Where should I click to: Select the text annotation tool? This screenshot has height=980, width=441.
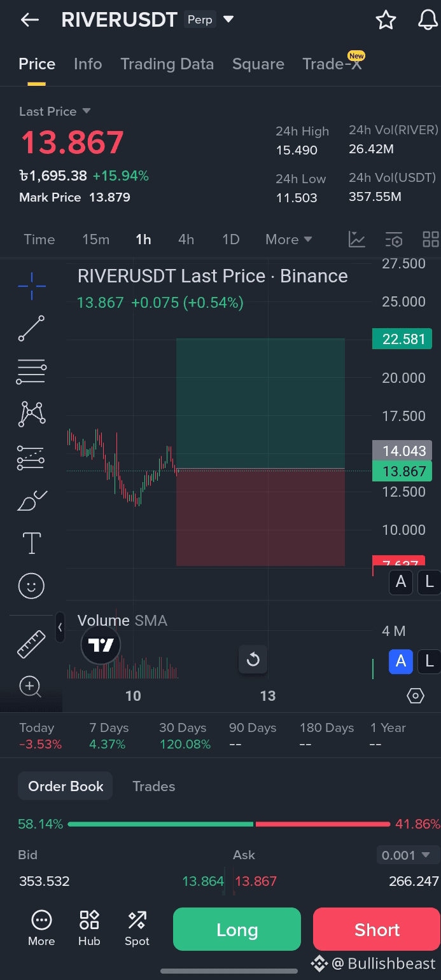pyautogui.click(x=31, y=544)
